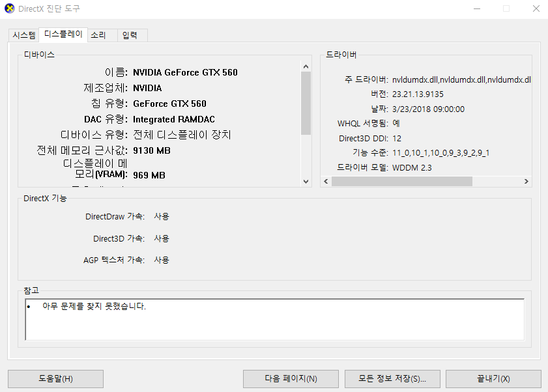
Task: Click the DirectX title bar icon
Action: [x=9, y=8]
